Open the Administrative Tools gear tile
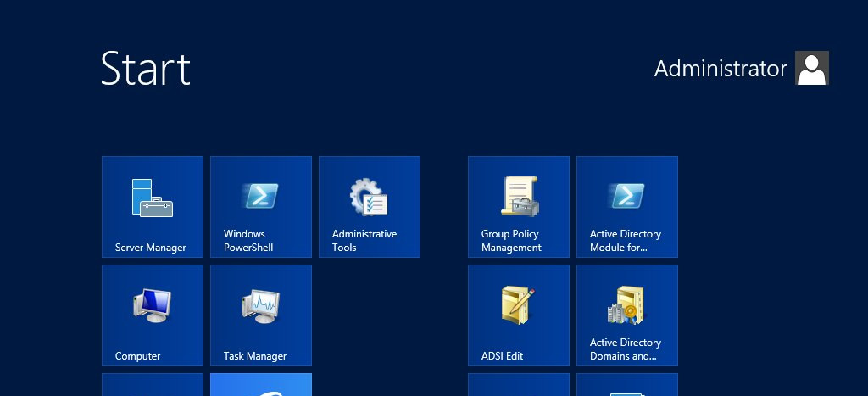The height and width of the screenshot is (396, 868). coord(370,206)
